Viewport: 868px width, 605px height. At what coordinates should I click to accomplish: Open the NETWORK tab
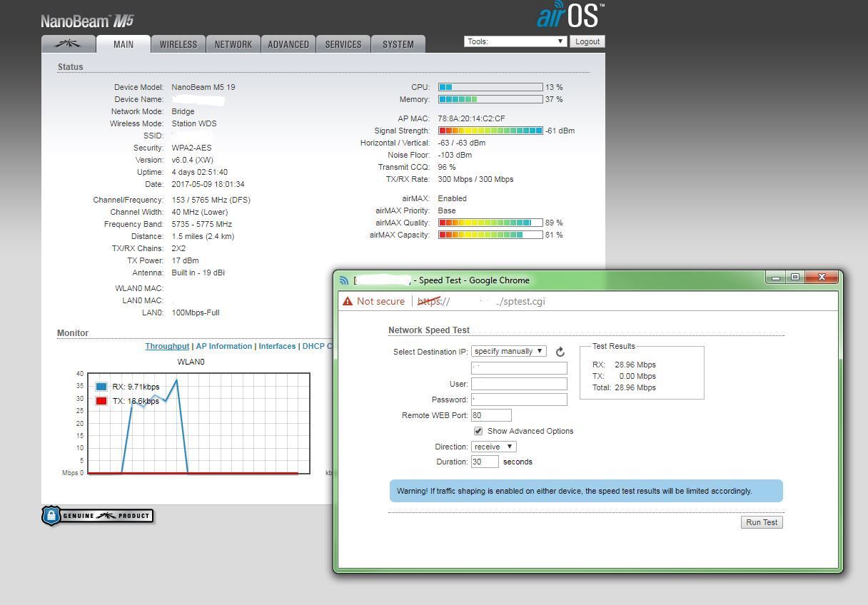pyautogui.click(x=233, y=44)
